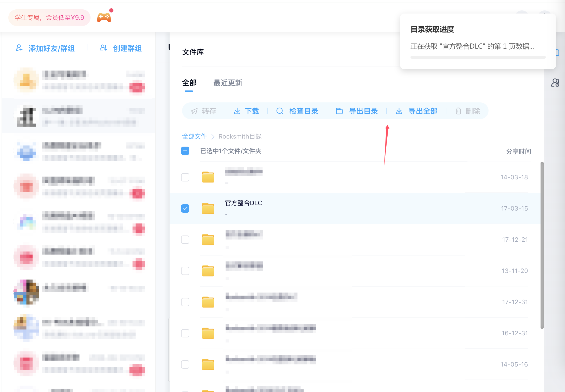Screen dimensions: 565x392
Task: Click the download icon beside 导出全部
Action: click(x=399, y=111)
